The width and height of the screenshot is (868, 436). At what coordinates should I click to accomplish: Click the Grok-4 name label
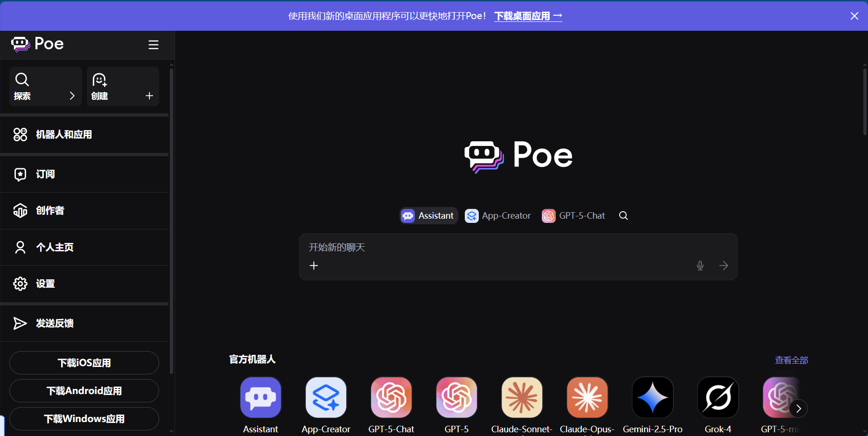[x=718, y=429]
